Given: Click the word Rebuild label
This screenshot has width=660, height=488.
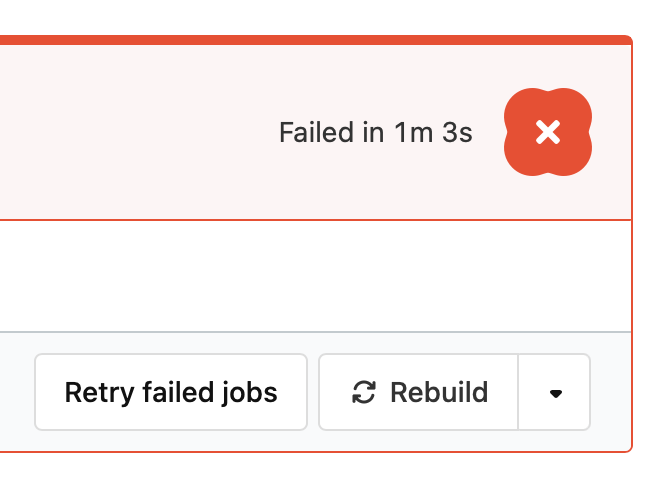Looking at the screenshot, I should click(439, 392).
